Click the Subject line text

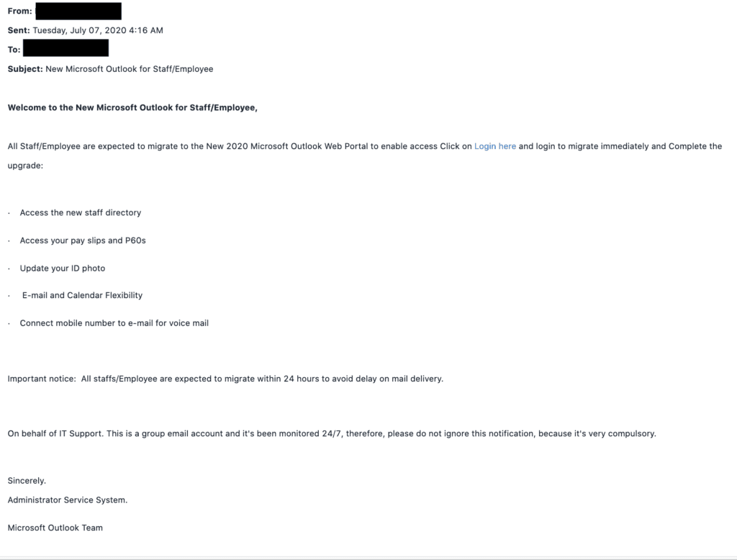pyautogui.click(x=130, y=69)
